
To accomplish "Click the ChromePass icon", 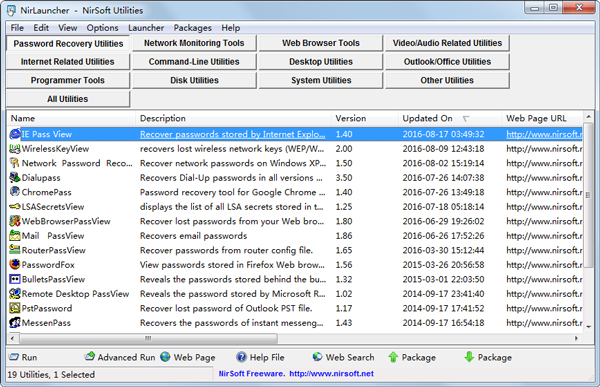I will [15, 192].
